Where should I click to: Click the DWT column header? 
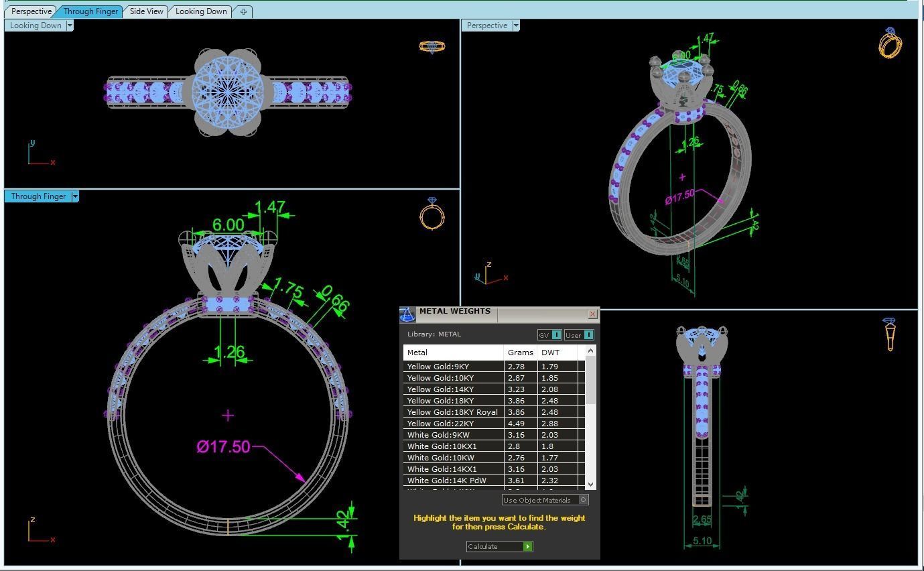[557, 353]
